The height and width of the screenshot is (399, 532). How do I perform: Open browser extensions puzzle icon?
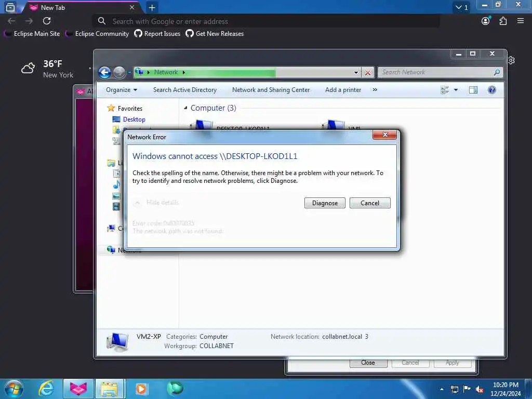coord(503,21)
